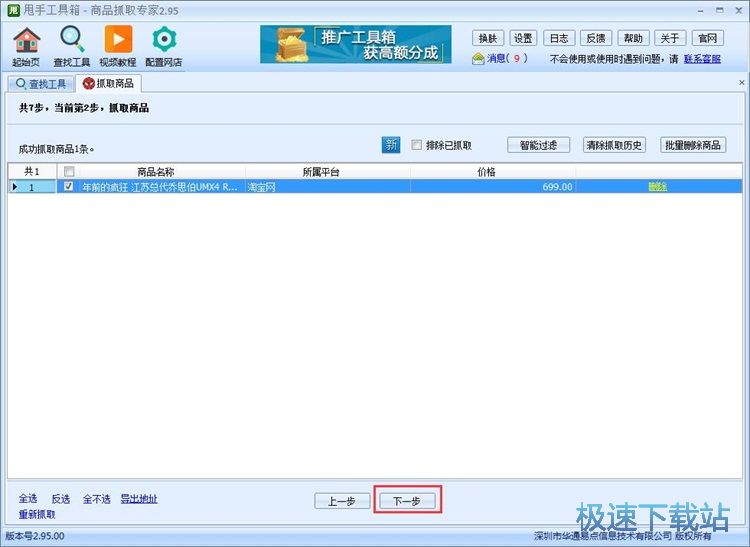Open the 日志 log button

pos(559,38)
